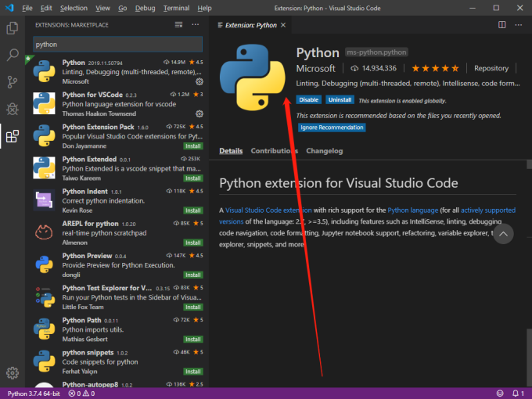Switch to the Details tab

231,151
